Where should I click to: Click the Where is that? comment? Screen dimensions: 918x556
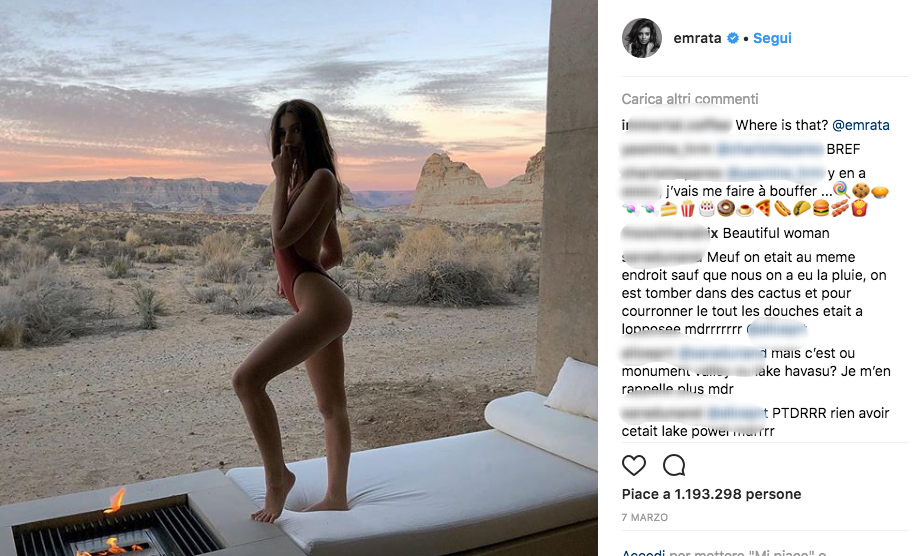click(x=782, y=125)
